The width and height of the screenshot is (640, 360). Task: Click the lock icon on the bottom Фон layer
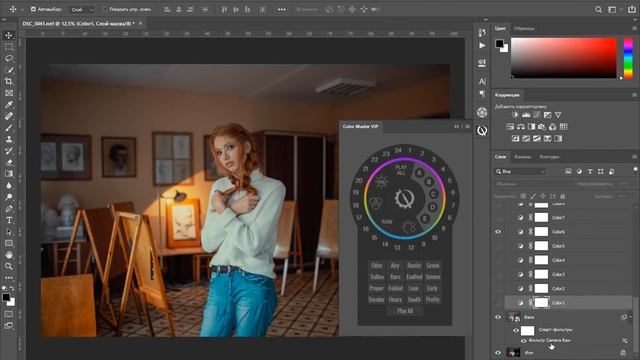[x=623, y=352]
